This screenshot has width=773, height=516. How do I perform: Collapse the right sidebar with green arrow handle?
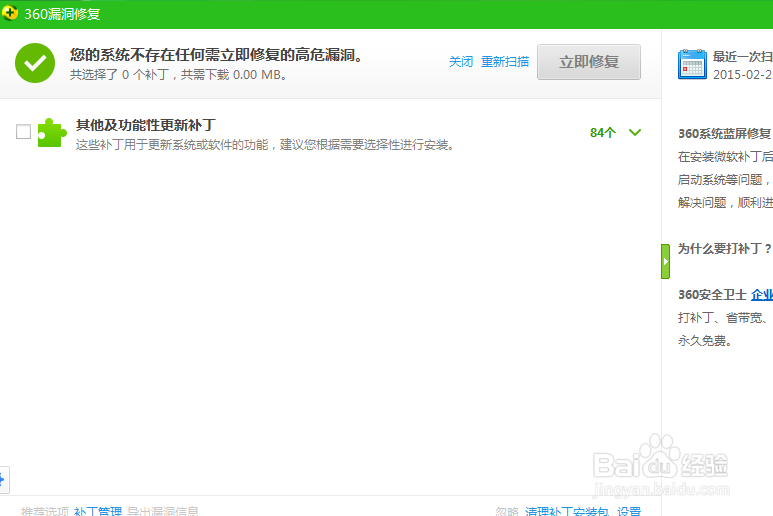[x=666, y=261]
